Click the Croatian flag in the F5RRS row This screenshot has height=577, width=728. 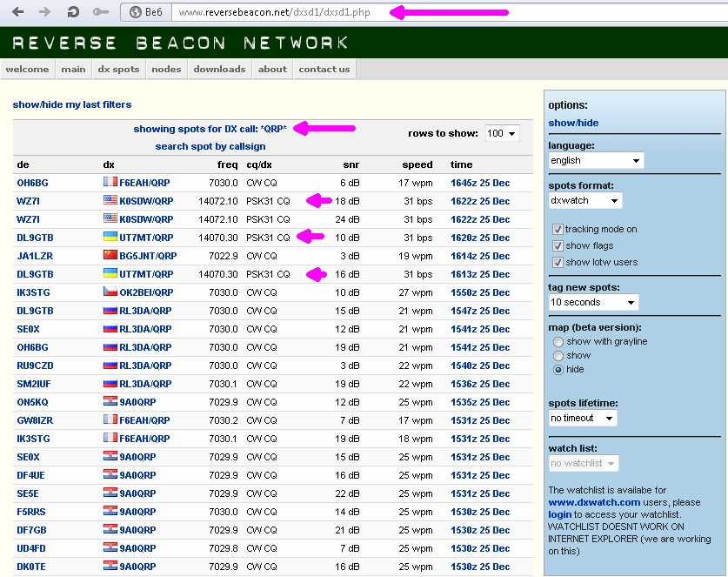110,511
